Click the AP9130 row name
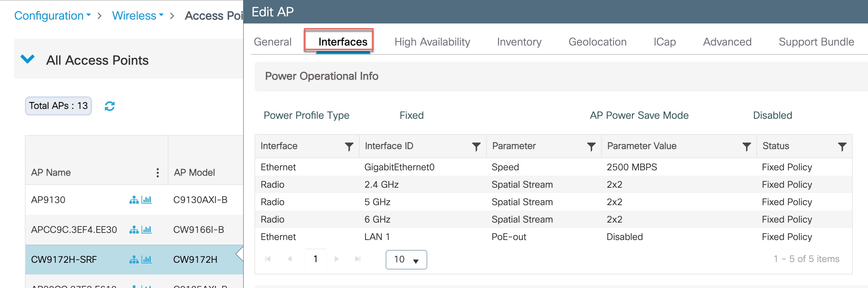 click(x=48, y=200)
